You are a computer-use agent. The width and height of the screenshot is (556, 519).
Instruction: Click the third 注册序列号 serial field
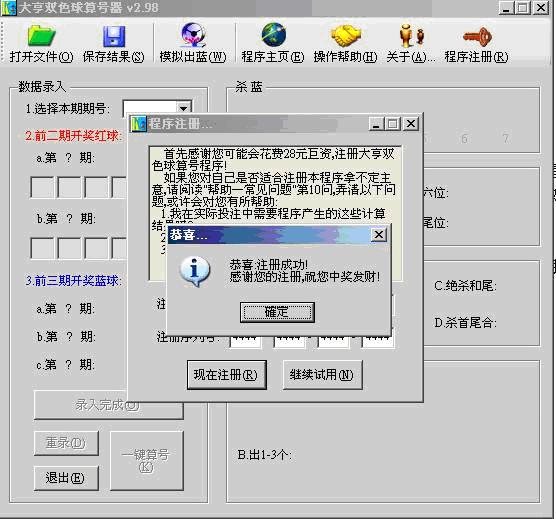tap(333, 342)
